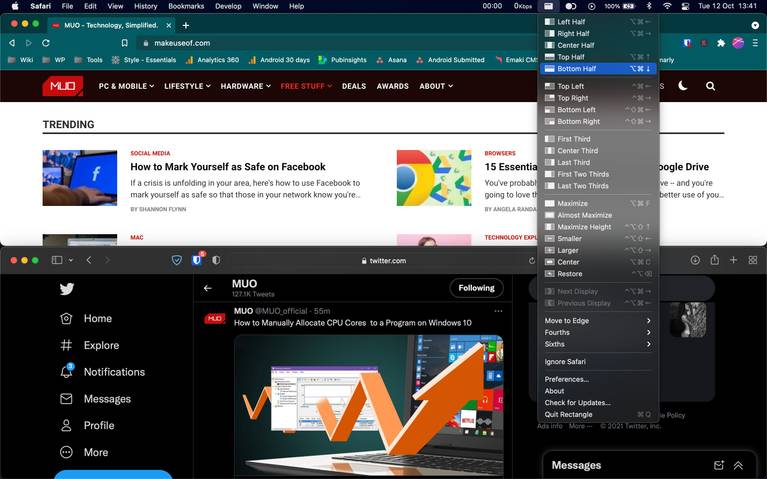Expand the Fourths submenu
This screenshot has width=767, height=479.
click(598, 332)
